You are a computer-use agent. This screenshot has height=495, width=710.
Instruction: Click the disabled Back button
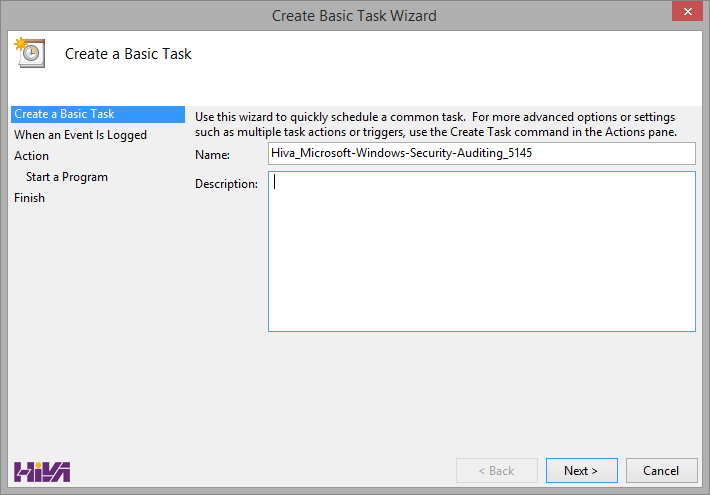pos(497,471)
